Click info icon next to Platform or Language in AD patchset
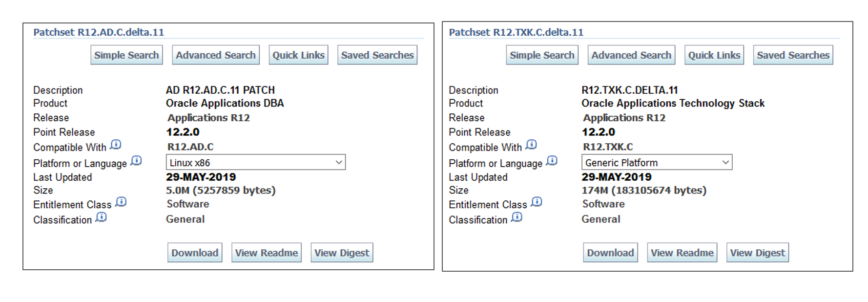Viewport: 868px width, 302px height. click(137, 161)
